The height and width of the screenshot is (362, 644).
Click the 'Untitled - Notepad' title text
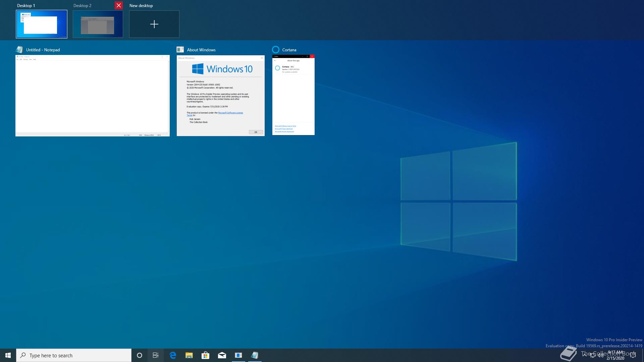43,50
